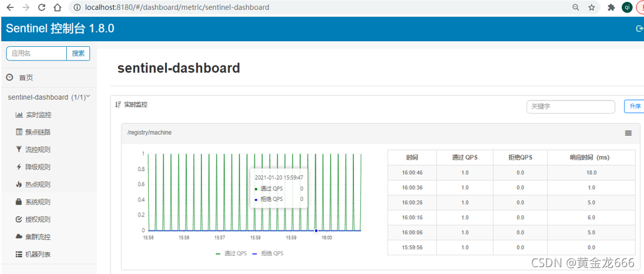Click the sort icon beside 实时监控 heading
Screen dimensions: 644x274
(118, 105)
